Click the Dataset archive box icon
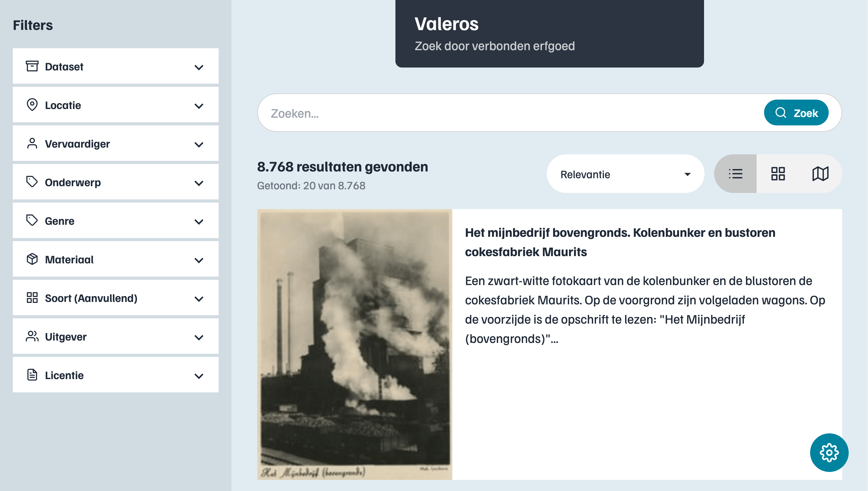The image size is (868, 491). 32,66
